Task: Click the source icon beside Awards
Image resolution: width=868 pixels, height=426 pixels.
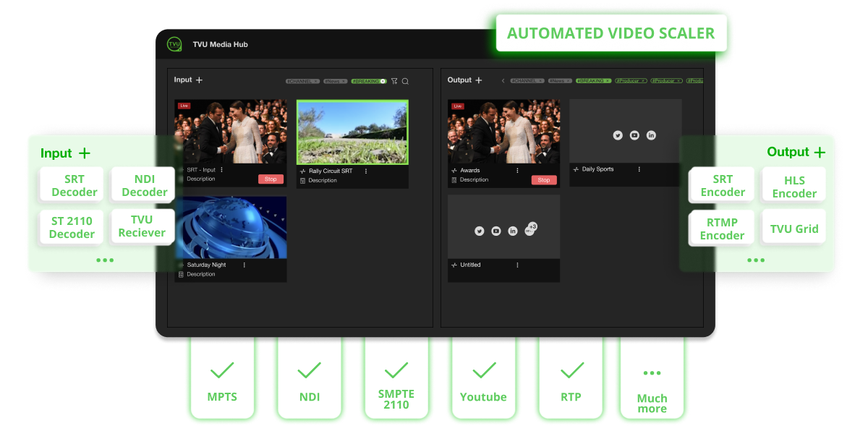Action: point(454,171)
